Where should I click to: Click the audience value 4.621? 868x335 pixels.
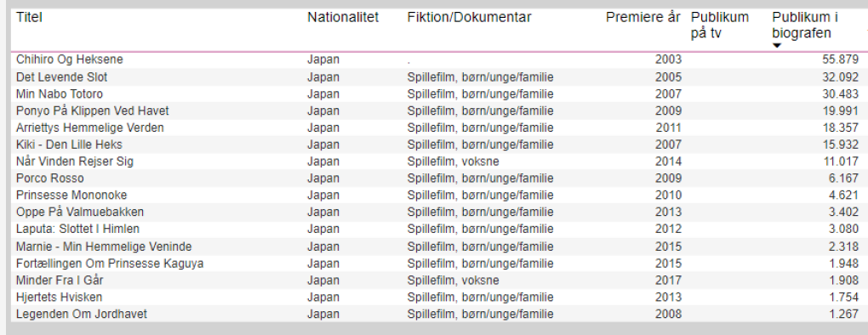click(843, 196)
